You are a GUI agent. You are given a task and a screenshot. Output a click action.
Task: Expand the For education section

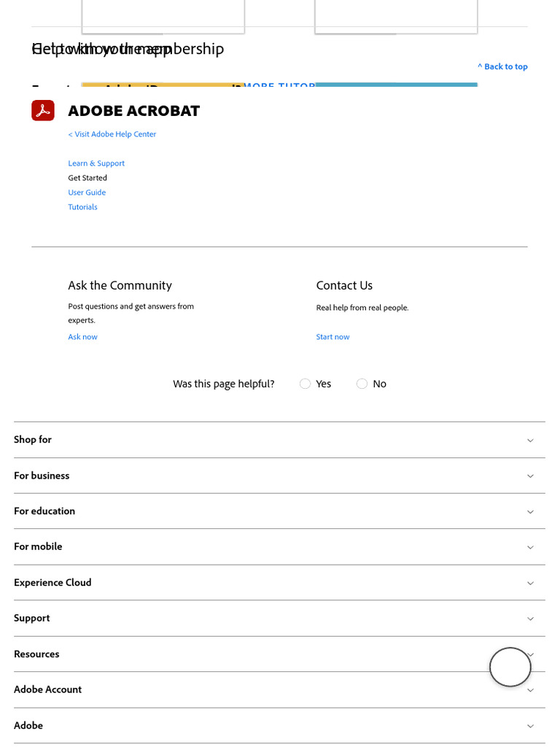tap(279, 511)
